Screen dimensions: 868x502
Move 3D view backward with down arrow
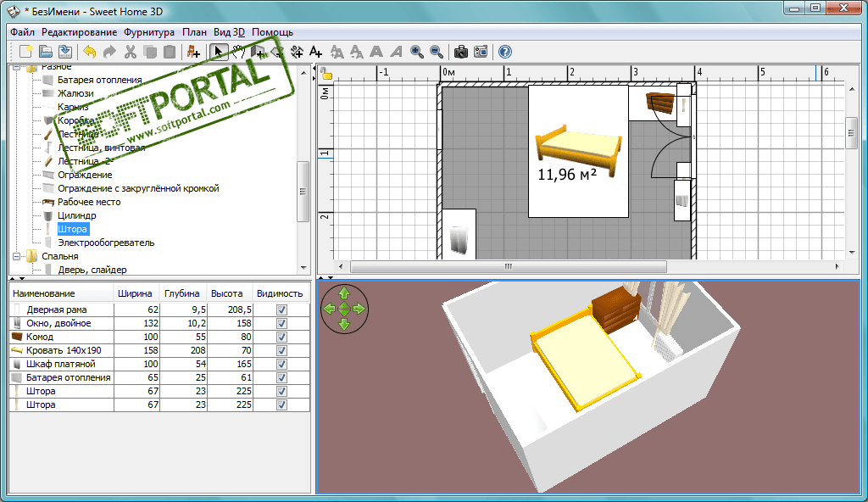coord(344,324)
